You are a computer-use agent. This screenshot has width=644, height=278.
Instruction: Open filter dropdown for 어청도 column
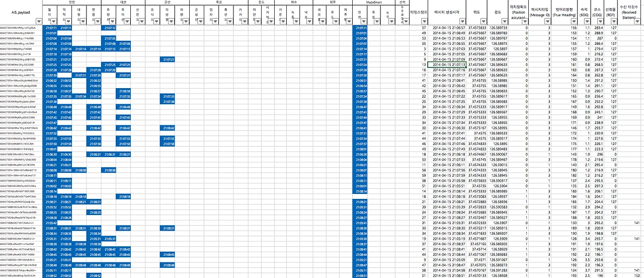[187, 22]
